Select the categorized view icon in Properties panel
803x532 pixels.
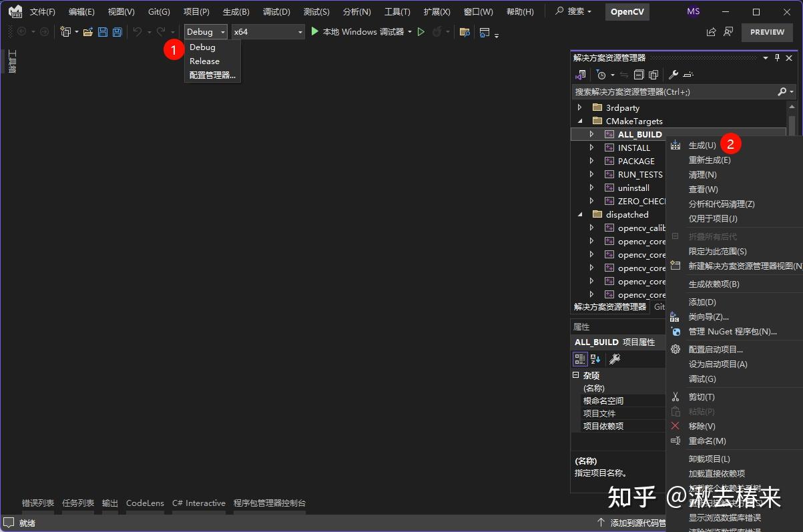tap(580, 359)
